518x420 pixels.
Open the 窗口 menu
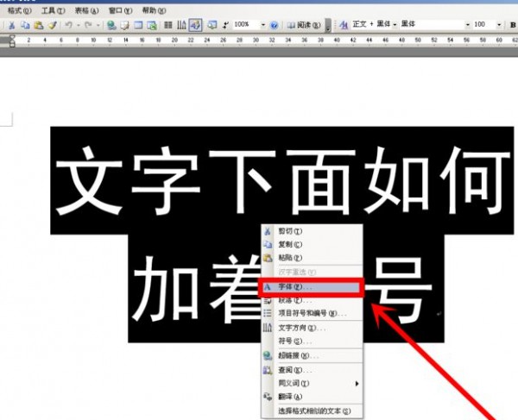120,10
